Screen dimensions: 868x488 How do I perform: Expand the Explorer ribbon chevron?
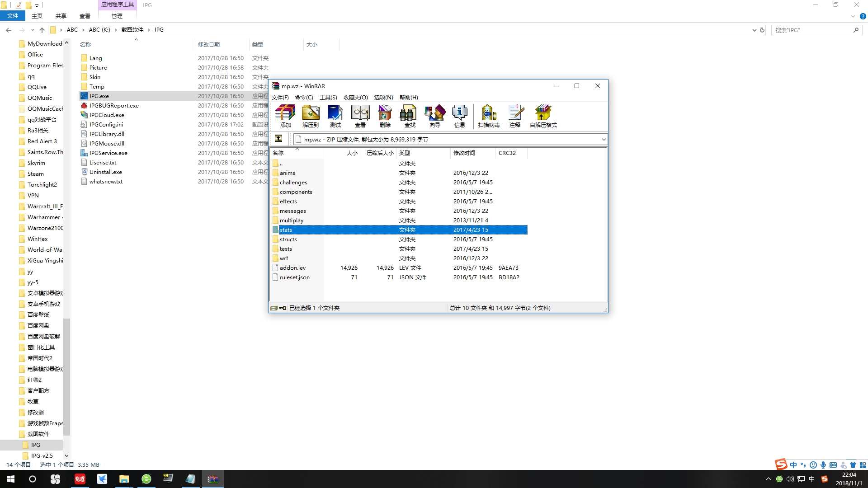click(x=853, y=16)
